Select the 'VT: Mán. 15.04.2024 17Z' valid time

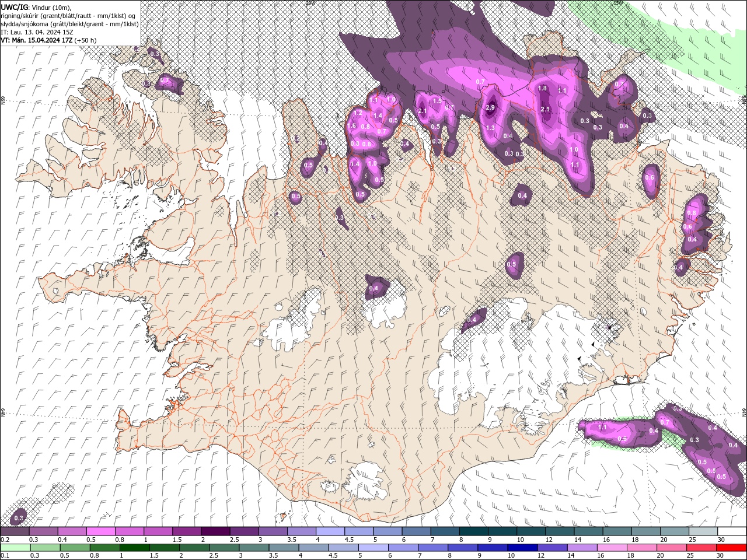[36, 40]
